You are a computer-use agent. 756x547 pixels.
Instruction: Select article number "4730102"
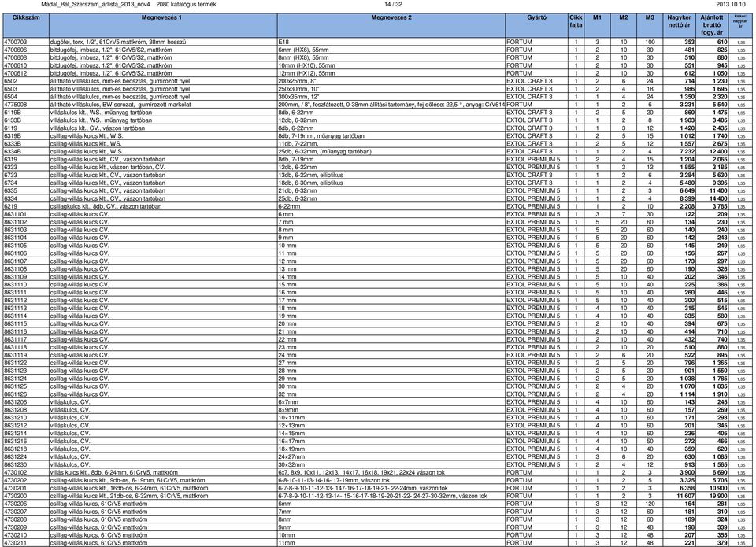[16, 473]
